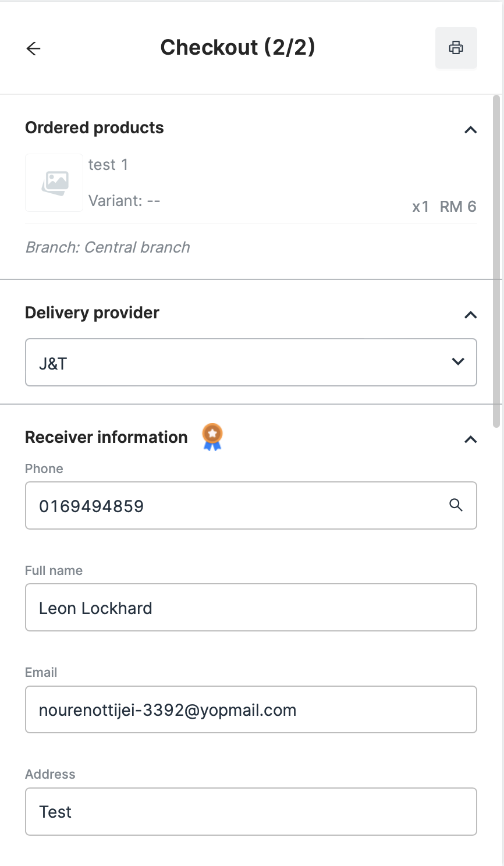Click the printer icon button
The height and width of the screenshot is (866, 504).
(456, 48)
